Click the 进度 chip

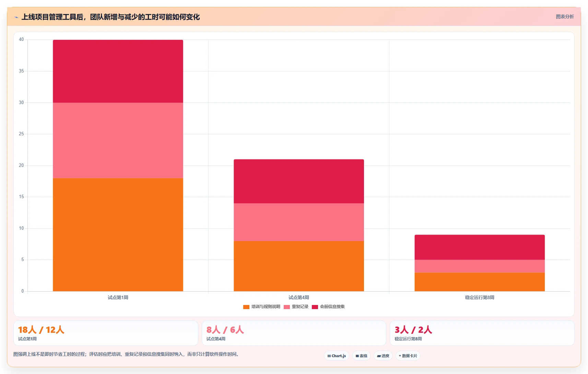click(x=383, y=356)
